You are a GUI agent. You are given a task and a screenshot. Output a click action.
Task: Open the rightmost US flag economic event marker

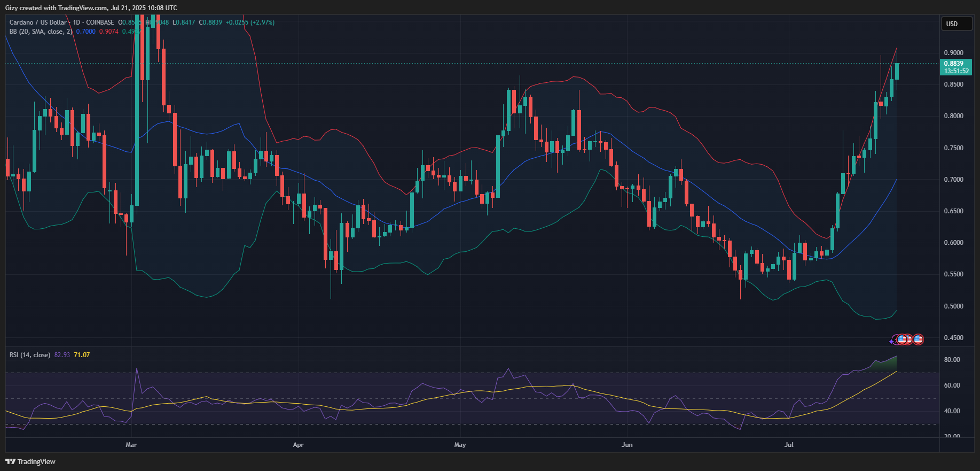tap(918, 339)
